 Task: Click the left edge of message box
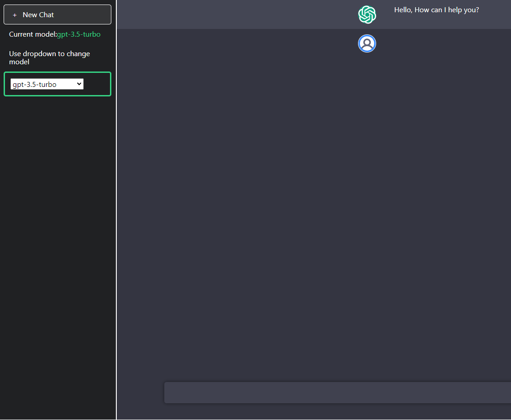coord(168,392)
